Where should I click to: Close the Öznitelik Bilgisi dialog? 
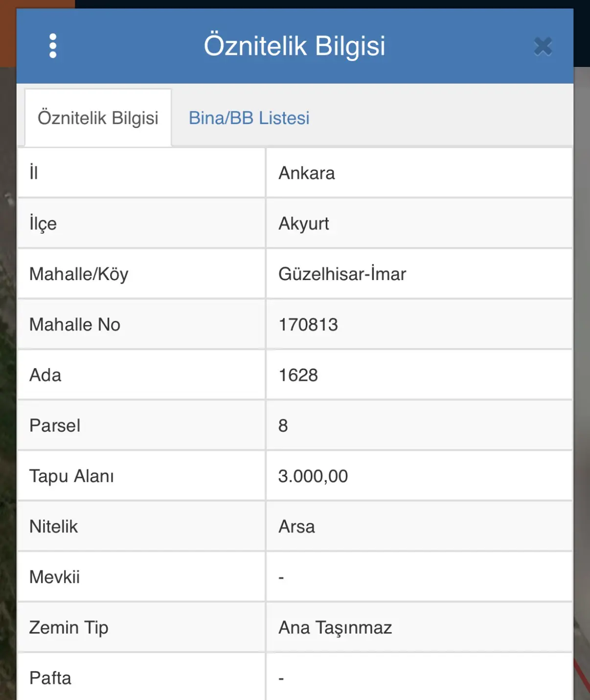point(543,46)
